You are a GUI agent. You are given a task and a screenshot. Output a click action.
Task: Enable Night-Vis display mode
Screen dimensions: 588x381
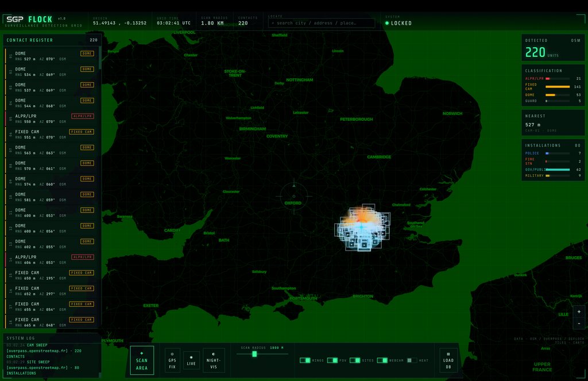coord(214,360)
